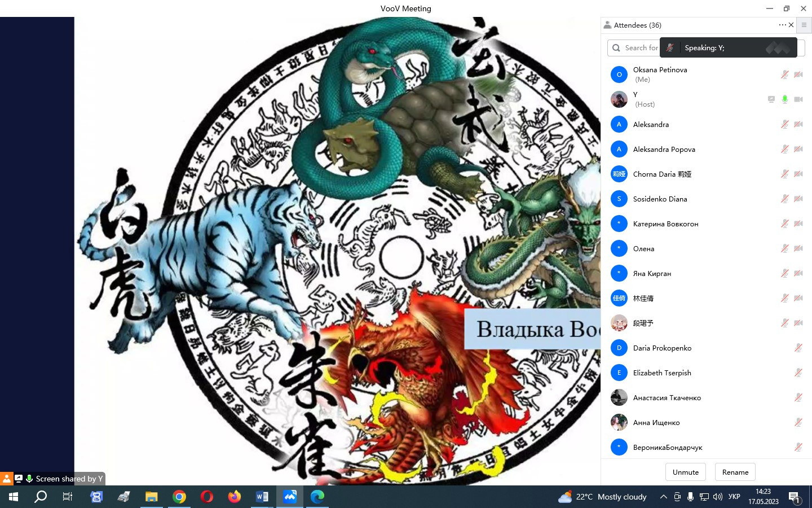Image resolution: width=812 pixels, height=508 pixels.
Task: Select Oksana Petinova in attendee list
Action: 706,75
